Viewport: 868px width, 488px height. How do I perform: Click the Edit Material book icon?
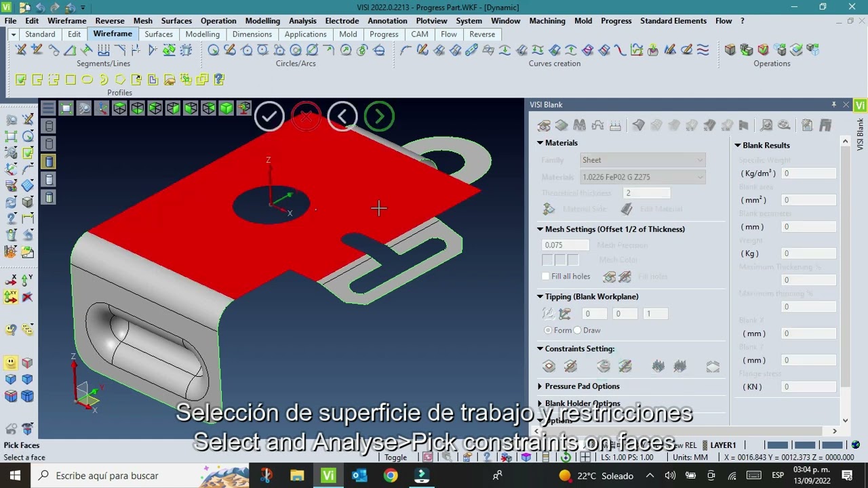[x=627, y=209]
